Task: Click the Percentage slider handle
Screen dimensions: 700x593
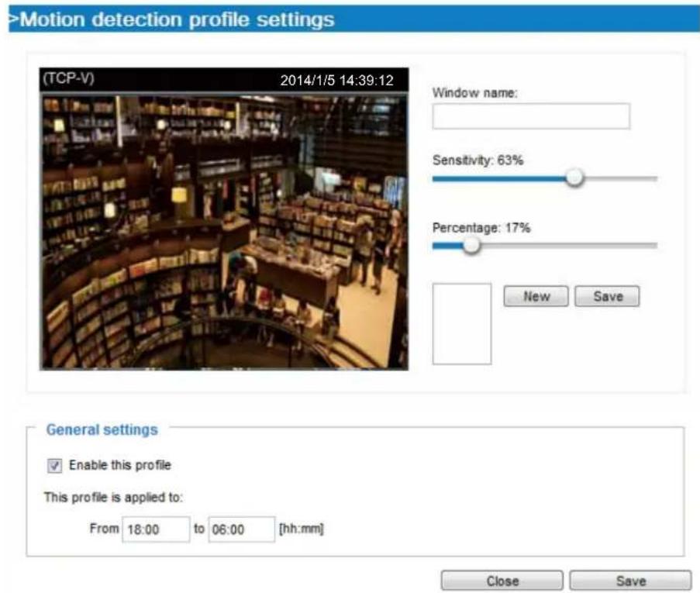Action: pos(471,245)
